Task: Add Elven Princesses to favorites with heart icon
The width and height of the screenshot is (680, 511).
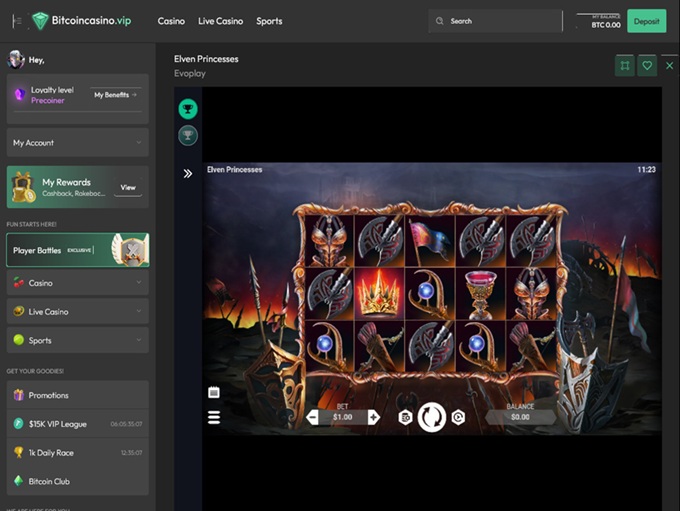Action: 647,66
